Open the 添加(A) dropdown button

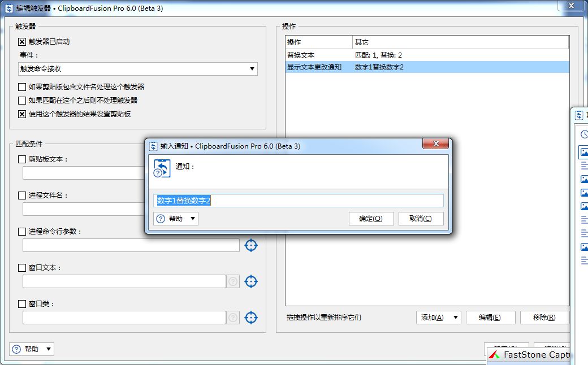click(439, 318)
